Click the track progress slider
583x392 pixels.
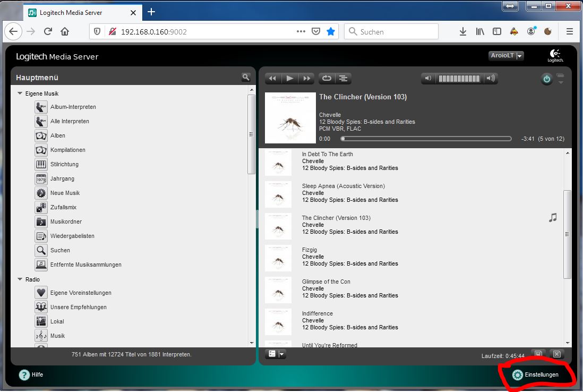(426, 139)
